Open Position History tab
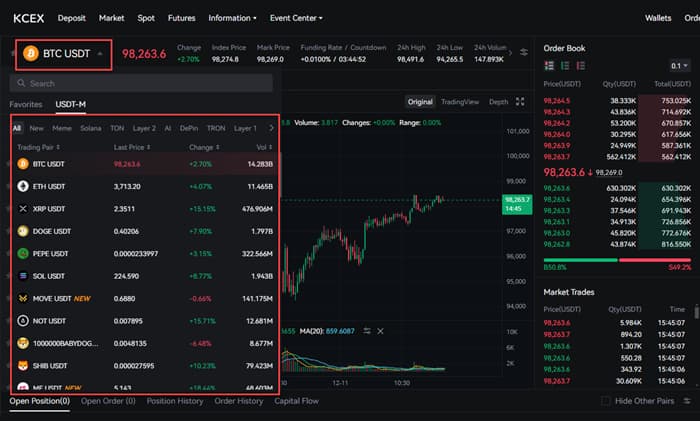This screenshot has height=422, width=700. [175, 401]
